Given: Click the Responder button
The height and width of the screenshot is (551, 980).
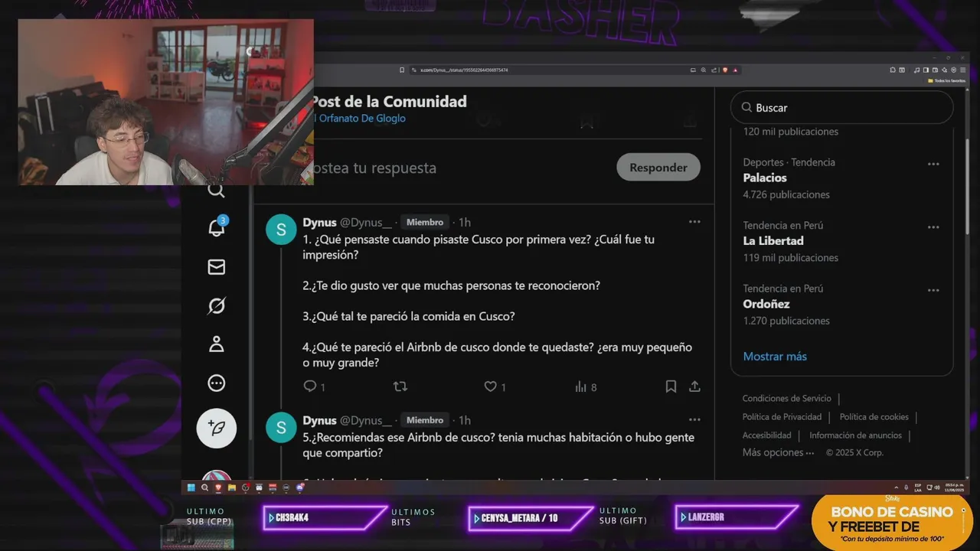Looking at the screenshot, I should [x=658, y=168].
